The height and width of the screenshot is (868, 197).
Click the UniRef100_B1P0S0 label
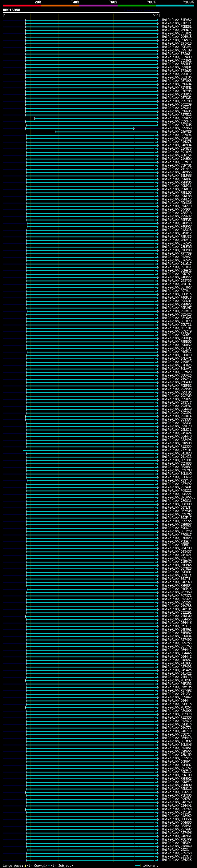pyautogui.click(x=177, y=20)
